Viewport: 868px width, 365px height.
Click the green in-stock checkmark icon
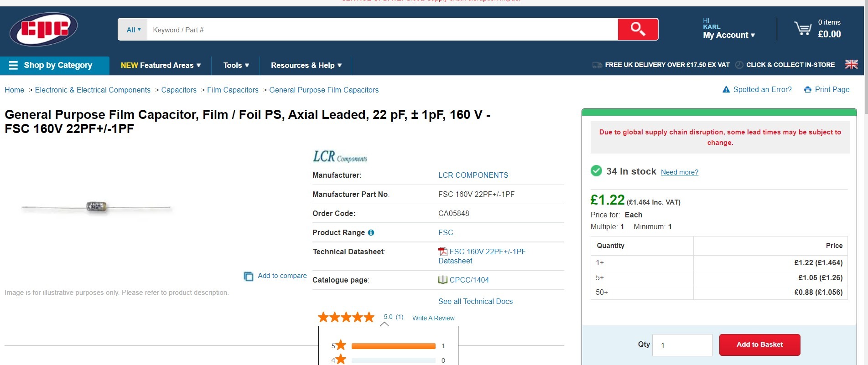tap(596, 171)
